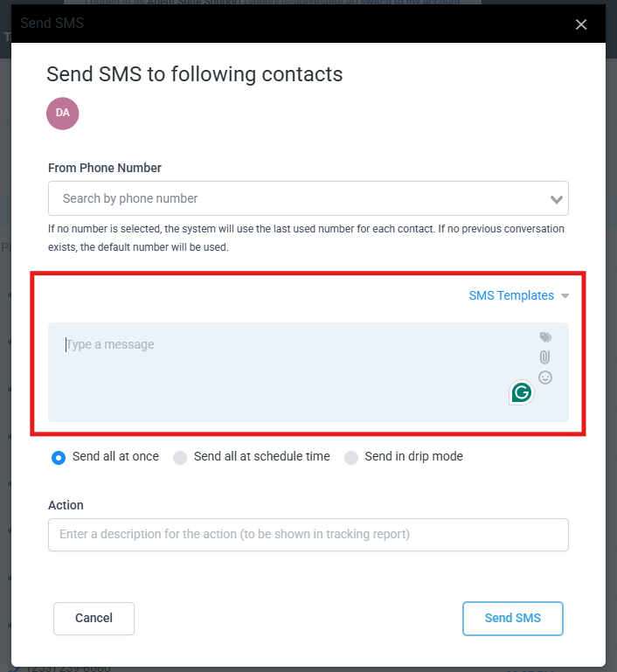
Task: Enable 'Send in drip mode' radio
Action: pyautogui.click(x=351, y=457)
